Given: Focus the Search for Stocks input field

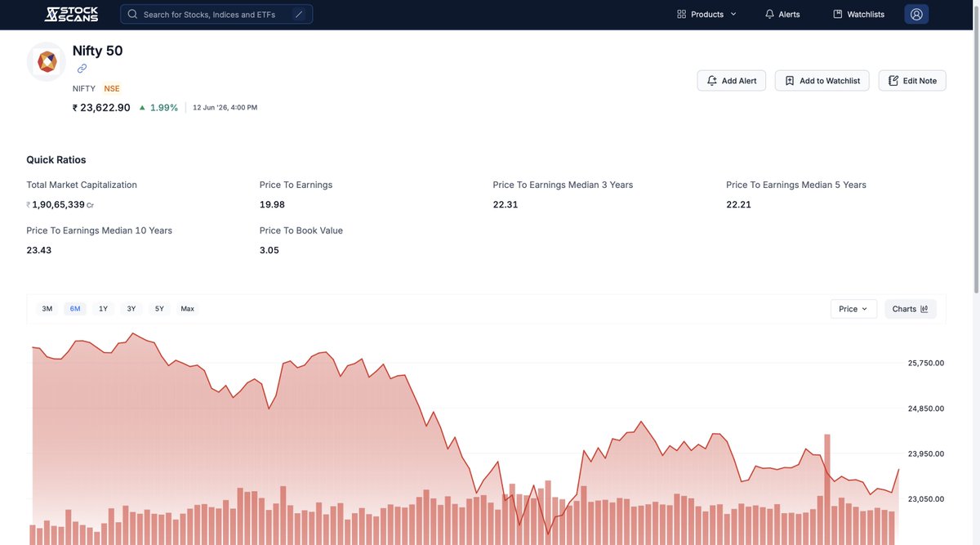Looking at the screenshot, I should point(216,14).
